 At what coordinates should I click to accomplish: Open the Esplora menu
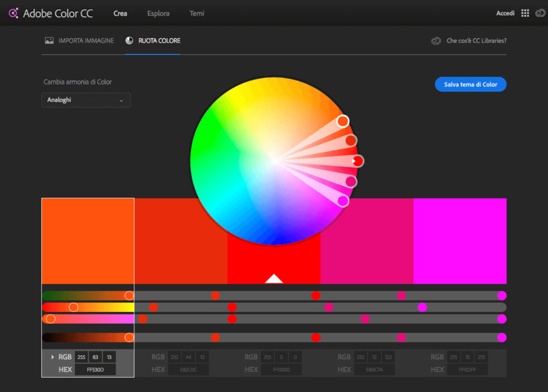158,14
